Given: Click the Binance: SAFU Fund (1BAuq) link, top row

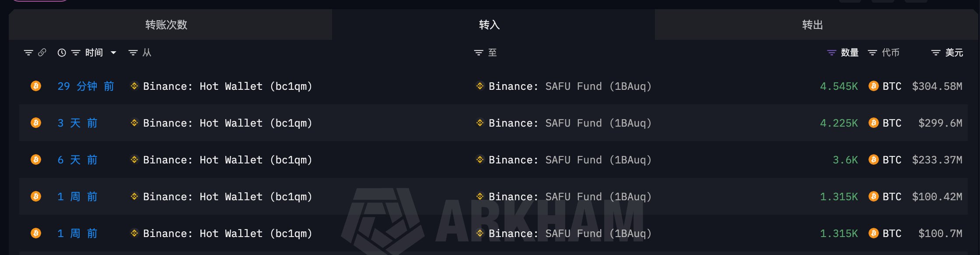Looking at the screenshot, I should coord(570,86).
